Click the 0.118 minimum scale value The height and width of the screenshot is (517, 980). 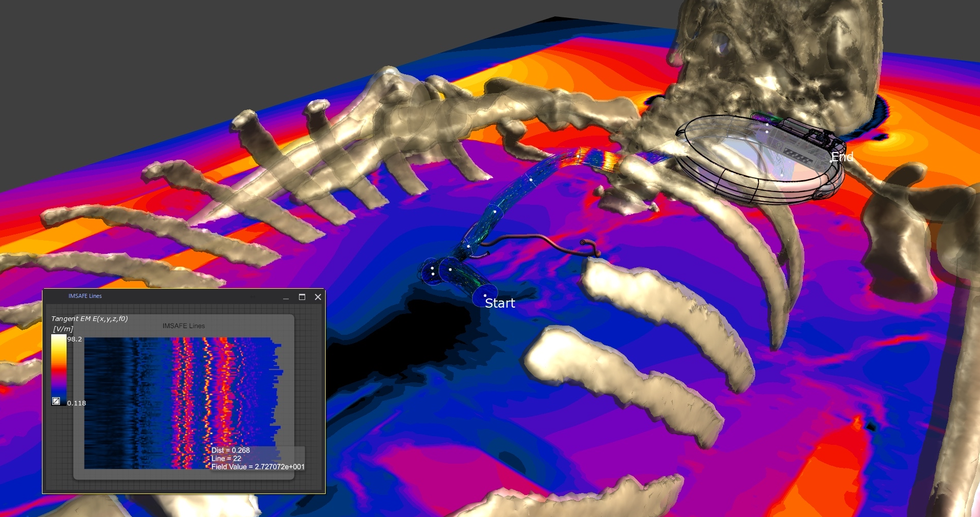[76, 403]
